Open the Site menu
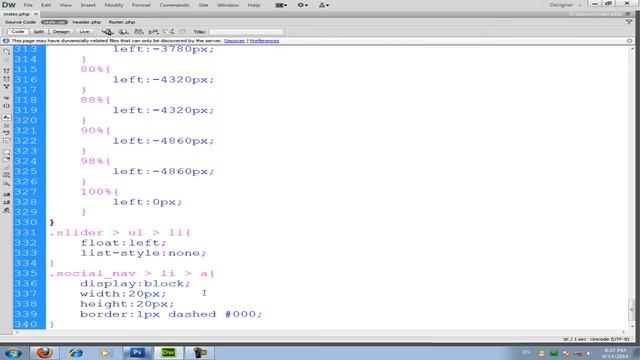 point(203,5)
